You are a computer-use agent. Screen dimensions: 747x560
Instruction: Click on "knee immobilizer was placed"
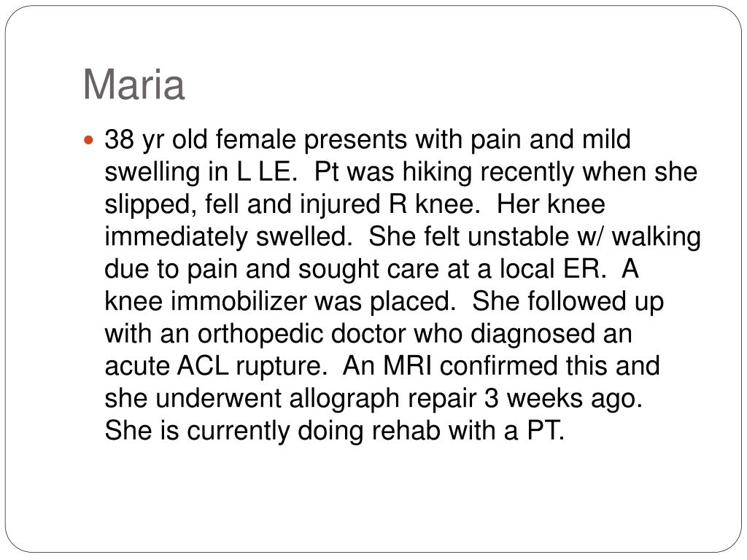(x=277, y=301)
